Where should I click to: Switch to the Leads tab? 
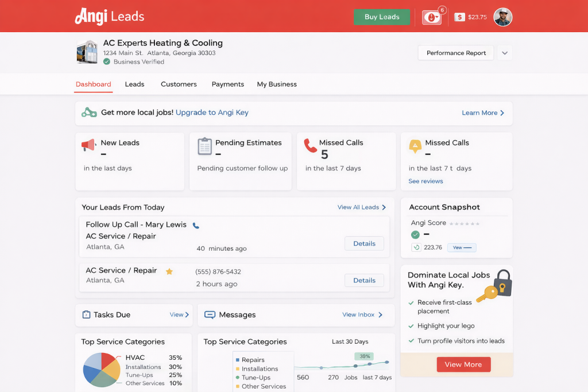pyautogui.click(x=134, y=84)
